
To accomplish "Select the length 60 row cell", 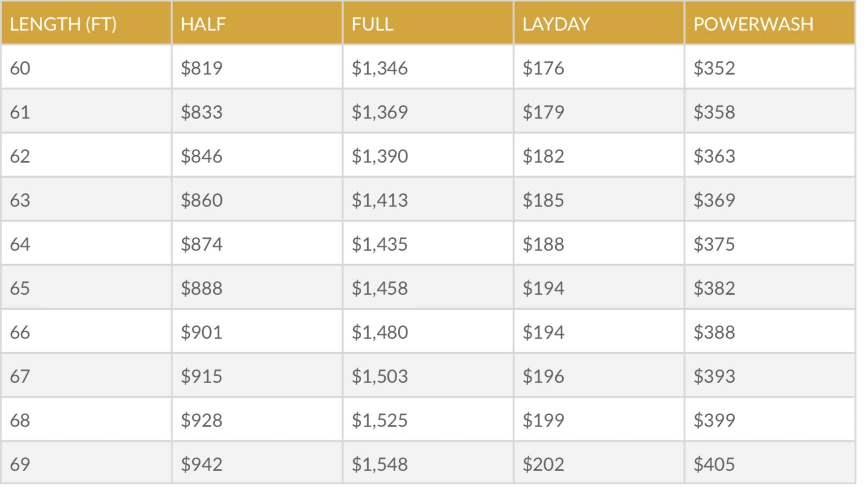I will click(20, 68).
